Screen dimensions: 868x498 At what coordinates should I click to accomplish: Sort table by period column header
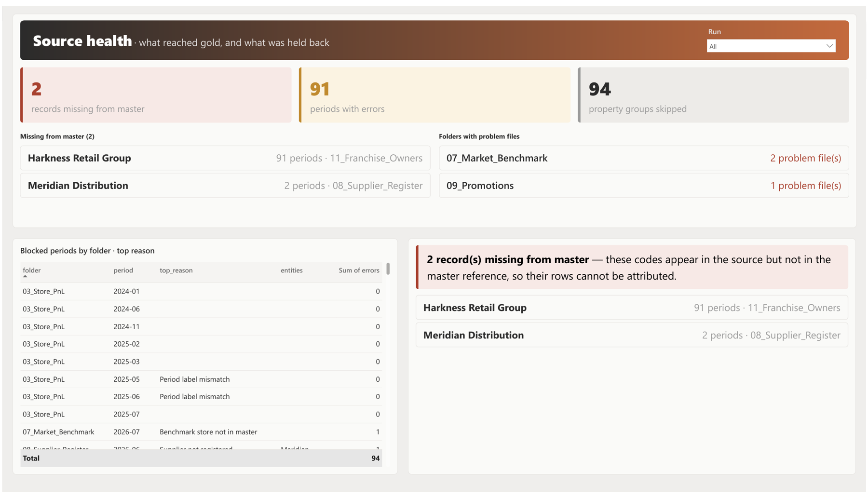click(123, 270)
